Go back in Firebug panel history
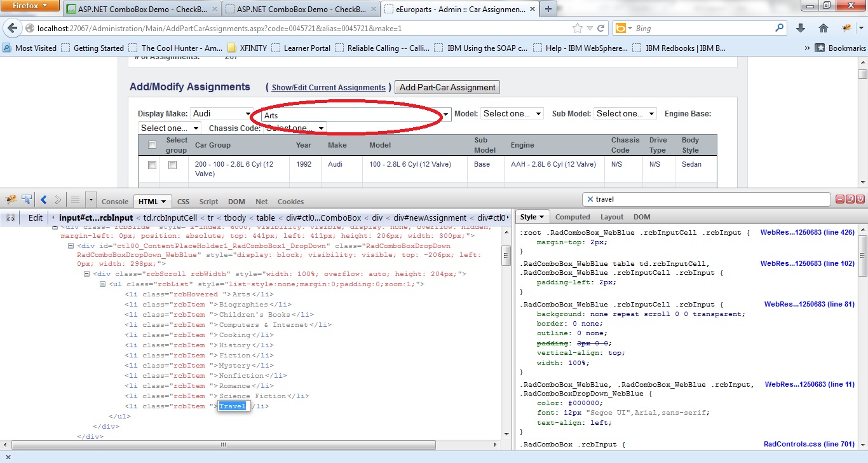Screen dimensions: 868x463 coord(44,200)
